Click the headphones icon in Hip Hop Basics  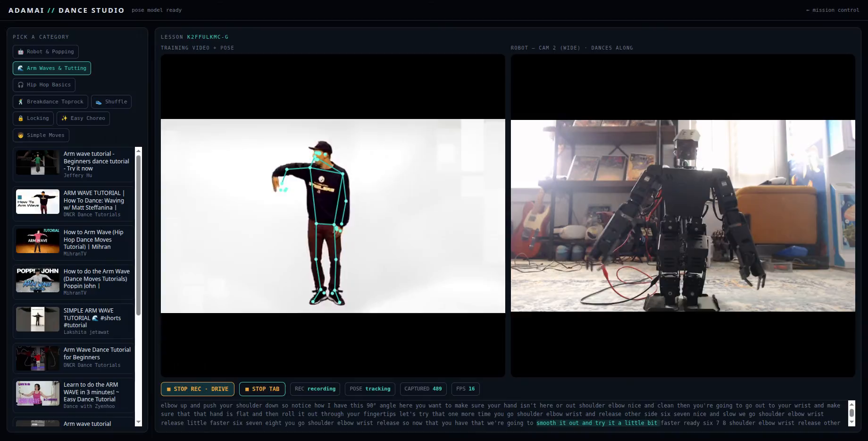[21, 85]
